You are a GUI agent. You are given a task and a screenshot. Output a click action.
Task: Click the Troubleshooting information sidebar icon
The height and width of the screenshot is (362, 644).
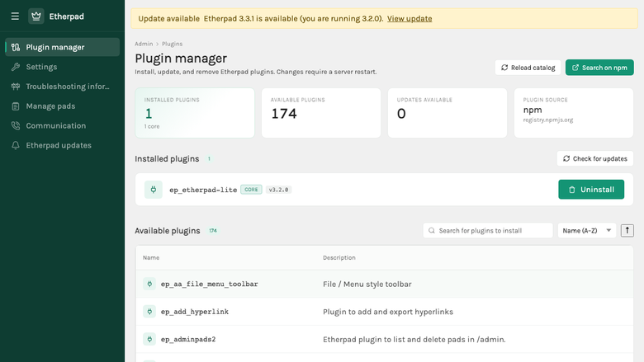pyautogui.click(x=16, y=87)
